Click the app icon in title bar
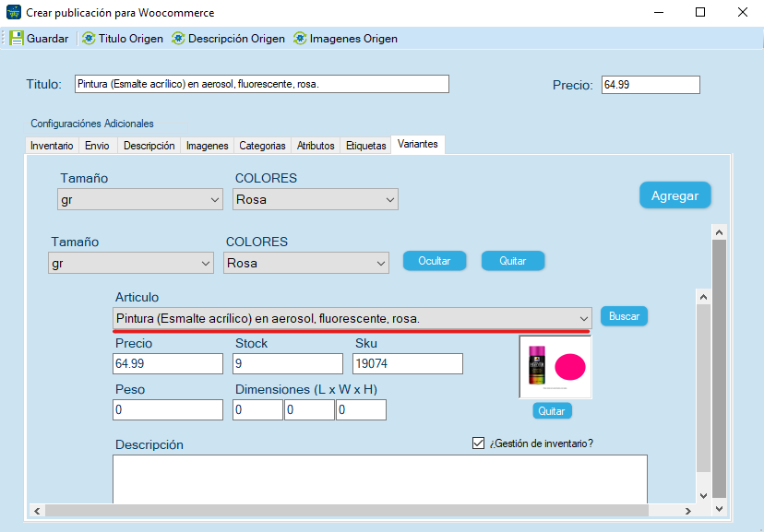The width and height of the screenshot is (764, 532). 14,12
